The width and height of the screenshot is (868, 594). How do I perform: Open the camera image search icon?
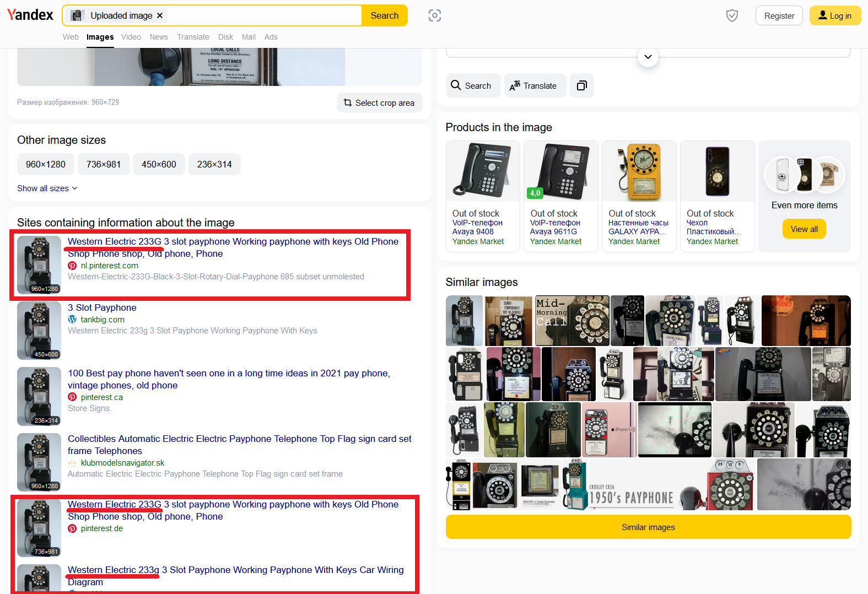[x=435, y=15]
